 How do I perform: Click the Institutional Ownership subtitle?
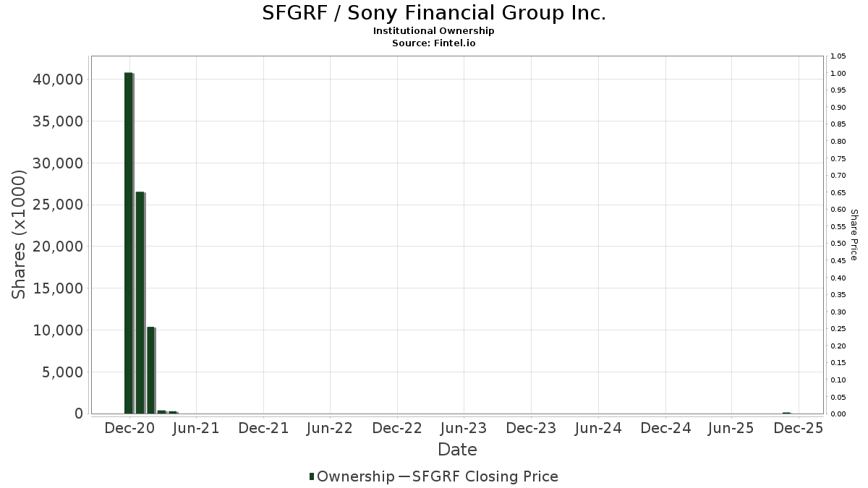[433, 31]
